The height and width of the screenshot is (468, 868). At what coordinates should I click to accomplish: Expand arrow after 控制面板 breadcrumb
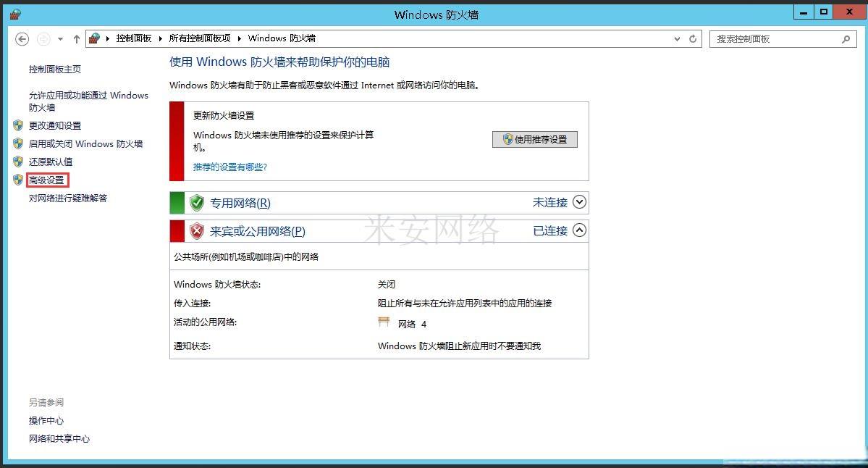pyautogui.click(x=161, y=38)
